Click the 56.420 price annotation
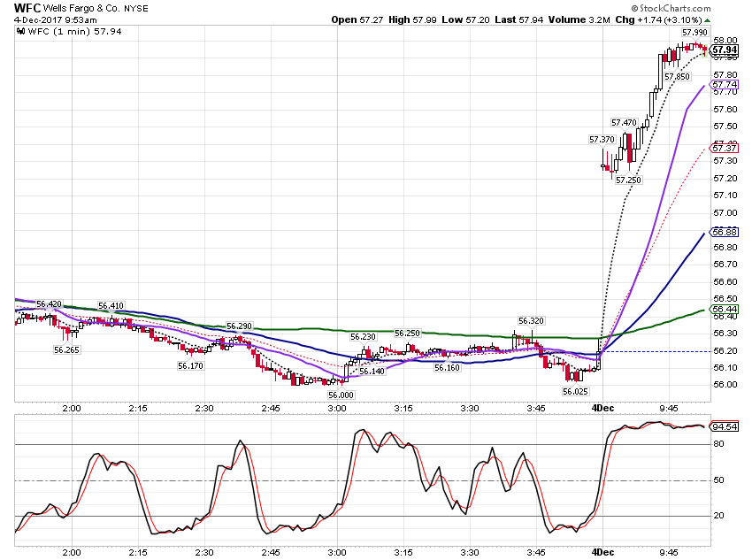 coord(49,304)
